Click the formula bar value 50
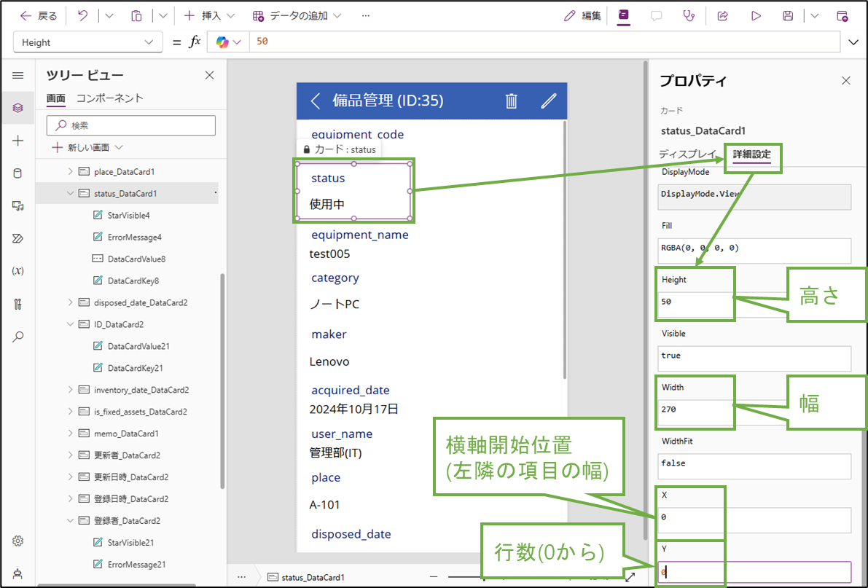Image resolution: width=868 pixels, height=588 pixels. click(x=262, y=42)
